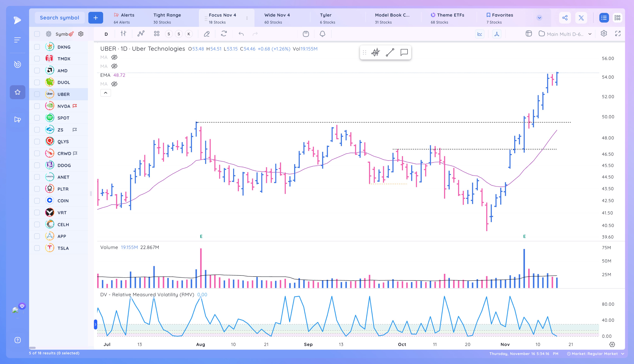Open the radar scanner sidebar icon
634x364 pixels.
pos(17,64)
